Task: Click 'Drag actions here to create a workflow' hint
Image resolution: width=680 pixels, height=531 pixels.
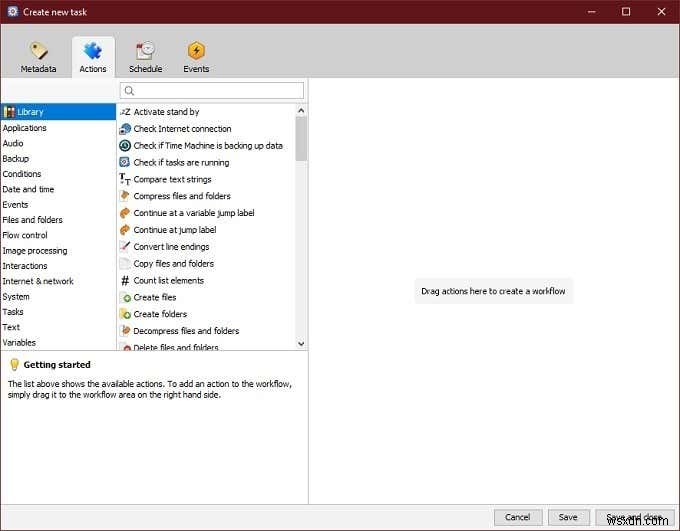Action: pos(493,291)
